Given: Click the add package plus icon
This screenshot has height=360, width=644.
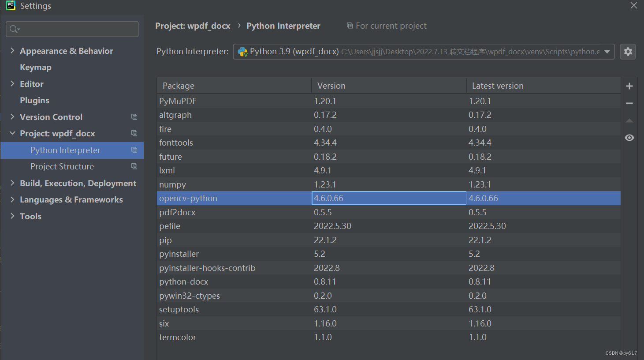Looking at the screenshot, I should click(x=629, y=86).
